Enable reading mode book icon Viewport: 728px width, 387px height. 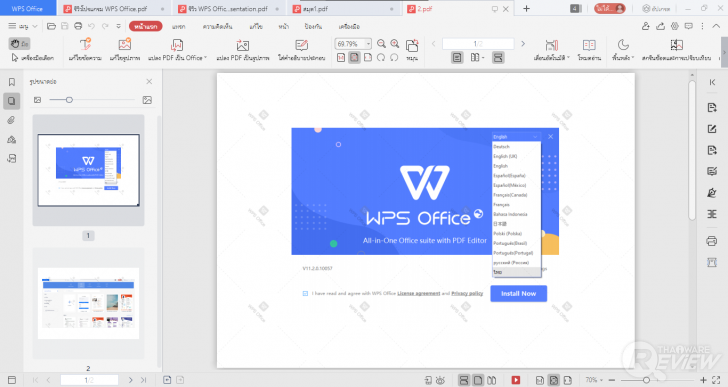[x=589, y=50]
